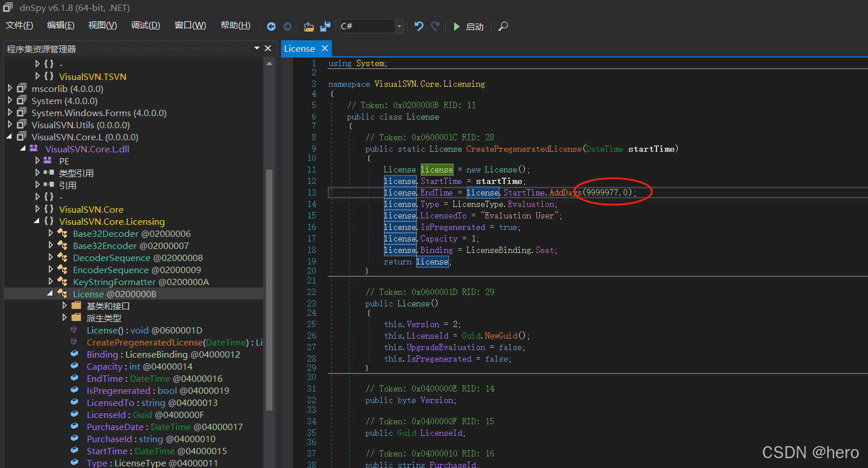Click the PurchaseDate field icon
The width and height of the screenshot is (868, 468).
(x=74, y=427)
